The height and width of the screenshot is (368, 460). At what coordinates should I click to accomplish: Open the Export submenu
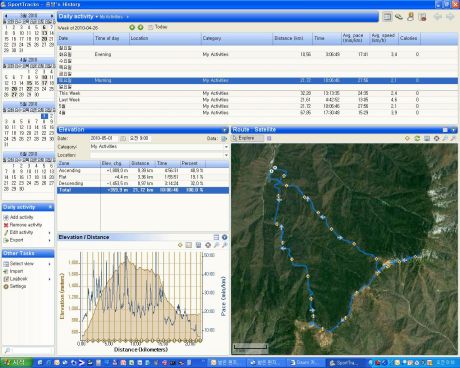point(17,240)
